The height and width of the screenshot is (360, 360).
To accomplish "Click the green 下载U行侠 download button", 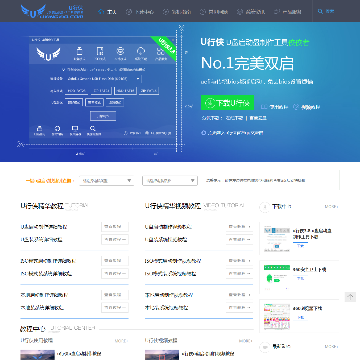I will [x=227, y=103].
